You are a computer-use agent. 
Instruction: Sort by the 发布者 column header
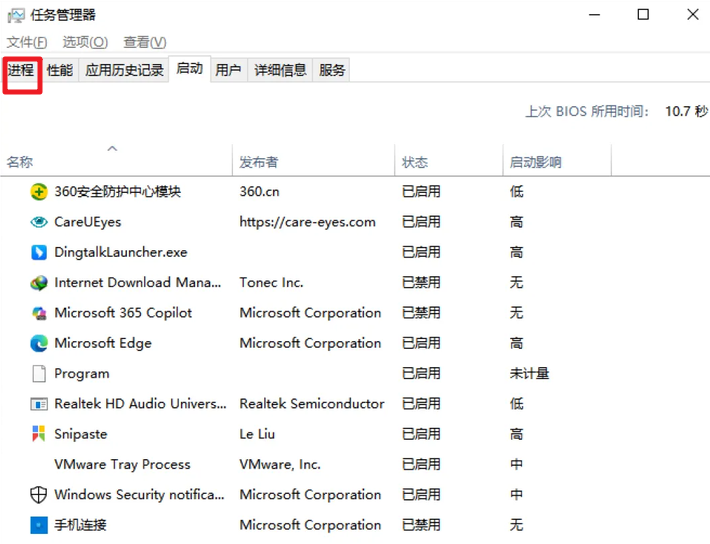click(x=313, y=162)
